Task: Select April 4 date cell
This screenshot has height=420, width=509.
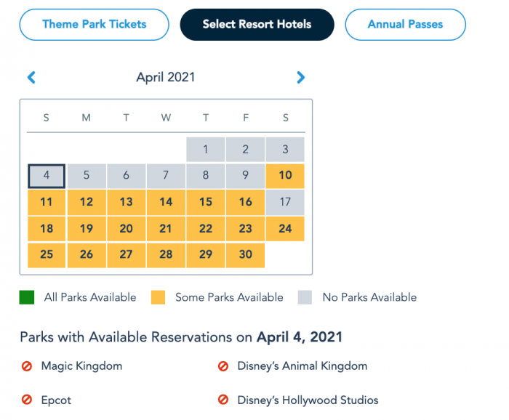Action: click(47, 176)
